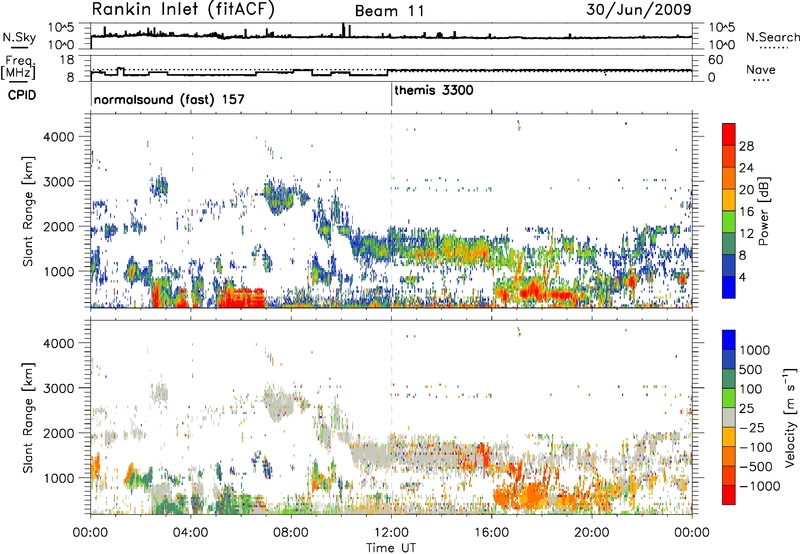Screen dimensions: 800x554
Task: Click the '12:00' time axis label
Action: [x=391, y=533]
